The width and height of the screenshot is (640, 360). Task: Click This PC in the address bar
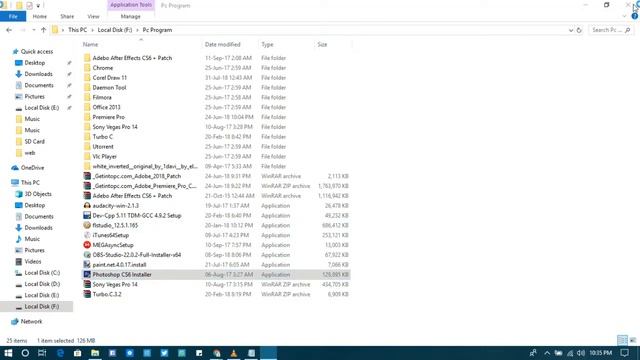[77, 30]
